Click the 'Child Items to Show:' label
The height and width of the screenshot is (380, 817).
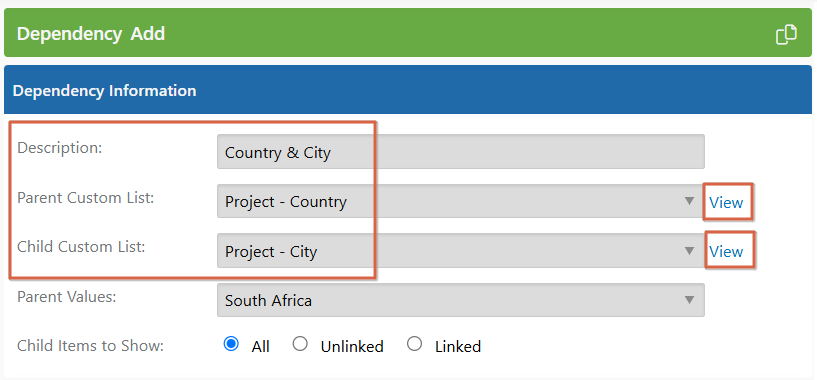click(x=91, y=346)
